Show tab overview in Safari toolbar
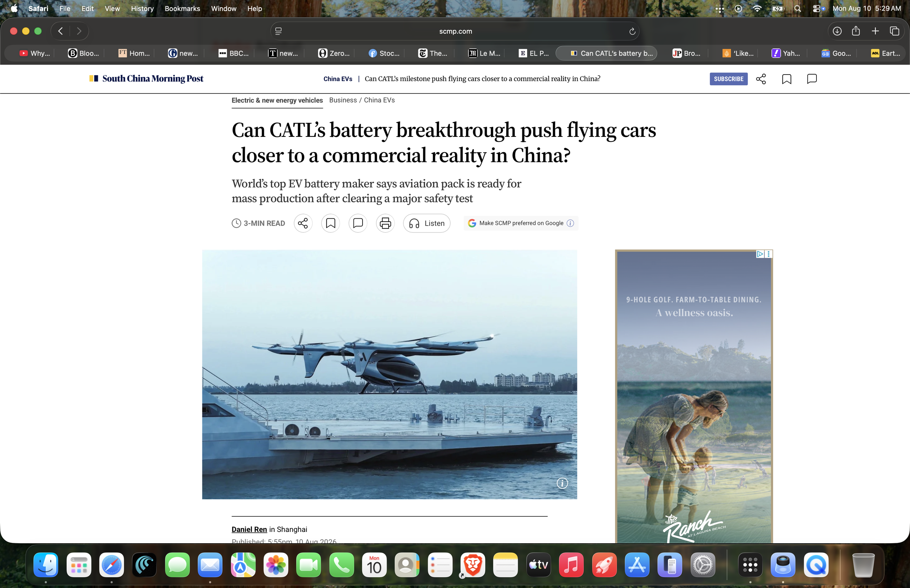Image resolution: width=910 pixels, height=588 pixels. pyautogui.click(x=894, y=31)
